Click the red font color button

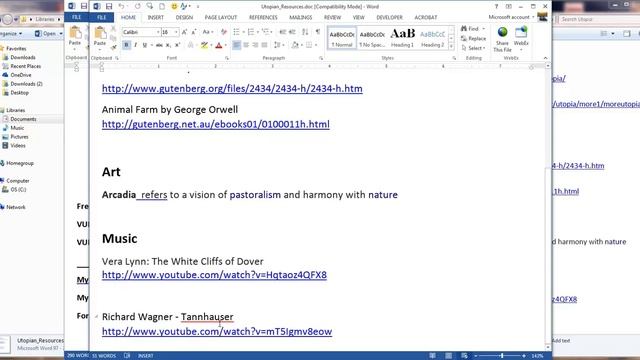click(x=219, y=45)
